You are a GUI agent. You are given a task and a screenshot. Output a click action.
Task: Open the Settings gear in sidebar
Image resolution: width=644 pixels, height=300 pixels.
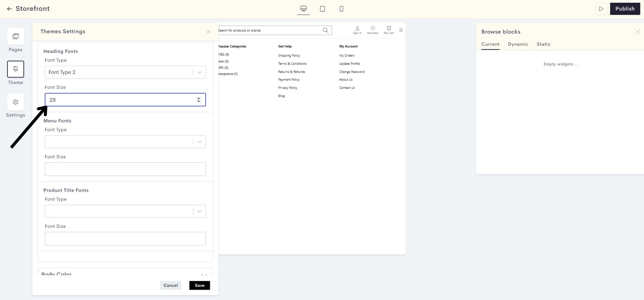tap(15, 102)
